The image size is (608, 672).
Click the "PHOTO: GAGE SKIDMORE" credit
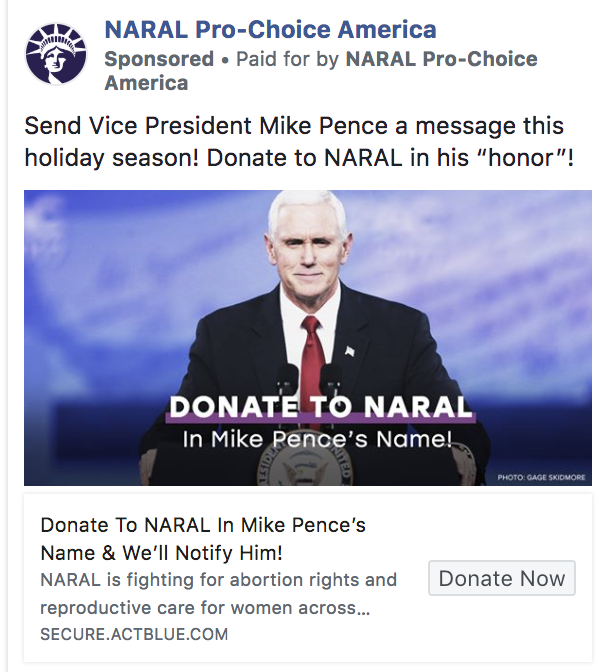pyautogui.click(x=541, y=477)
